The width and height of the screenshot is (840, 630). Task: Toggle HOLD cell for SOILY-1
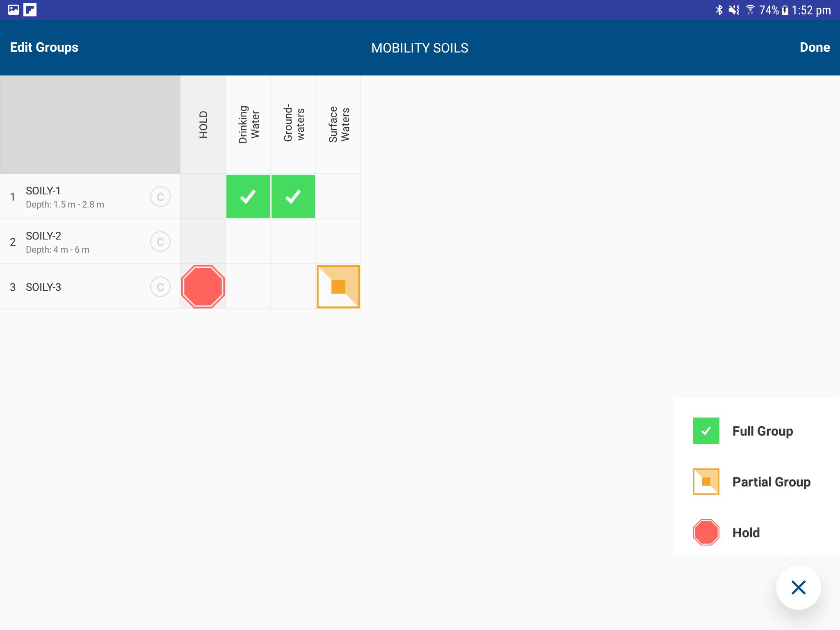coord(203,196)
